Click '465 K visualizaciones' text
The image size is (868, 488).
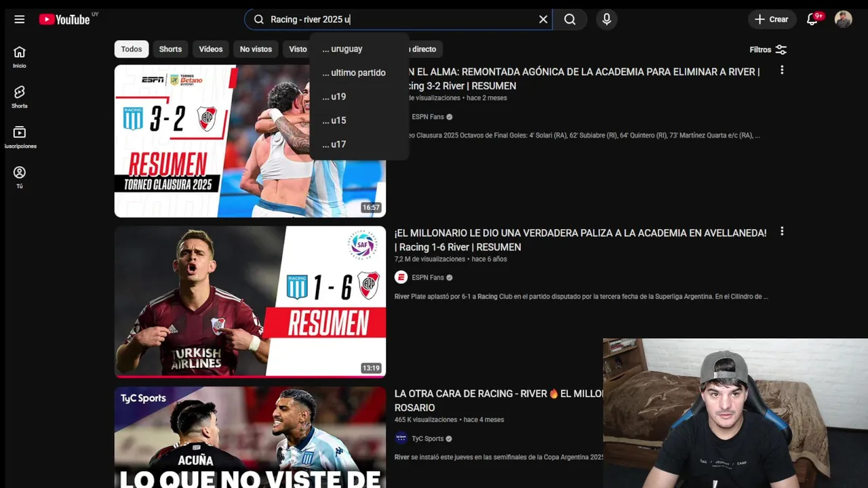pos(426,420)
